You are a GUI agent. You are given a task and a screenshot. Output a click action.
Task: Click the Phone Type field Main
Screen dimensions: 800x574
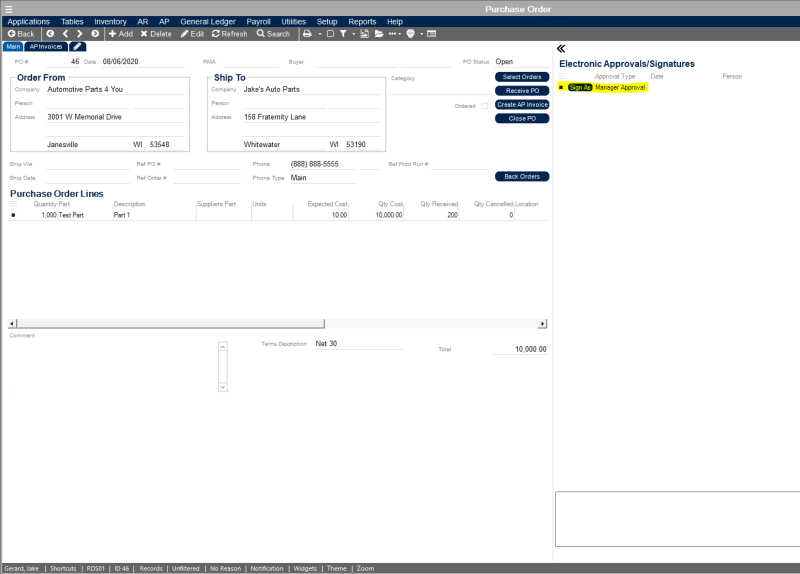click(x=322, y=178)
